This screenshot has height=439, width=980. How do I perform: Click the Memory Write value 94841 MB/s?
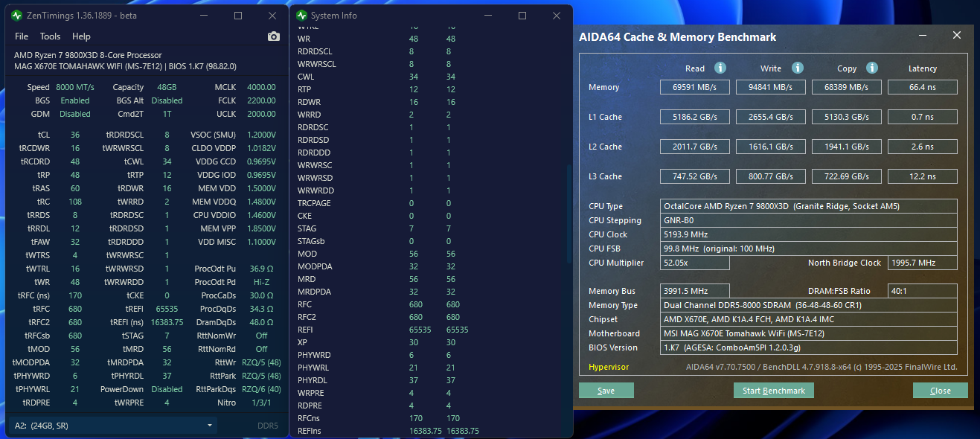(771, 87)
